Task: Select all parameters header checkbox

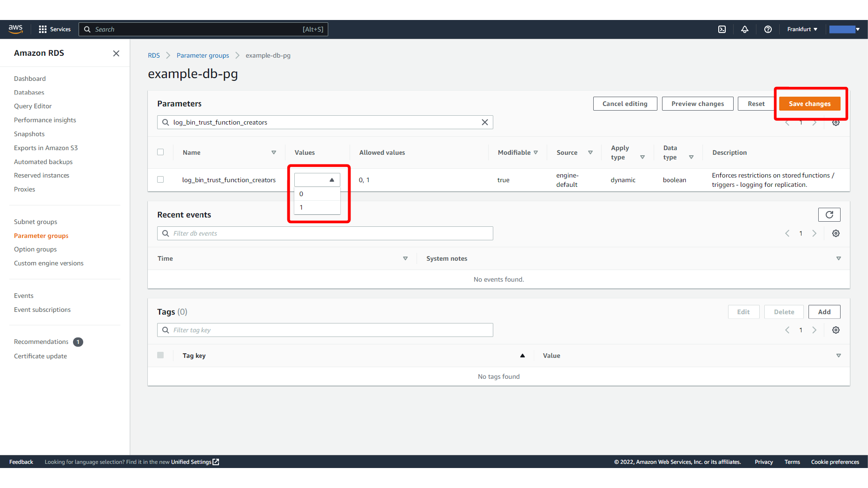Action: point(160,152)
